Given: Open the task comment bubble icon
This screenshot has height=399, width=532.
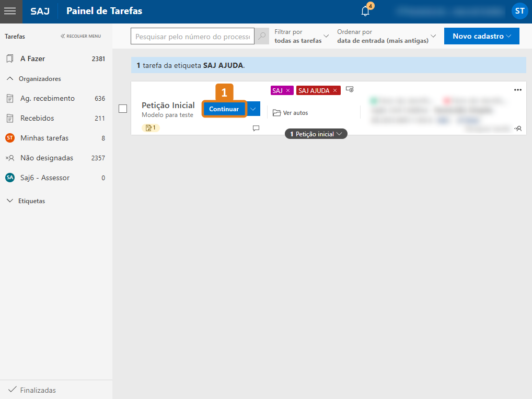Looking at the screenshot, I should 256,128.
